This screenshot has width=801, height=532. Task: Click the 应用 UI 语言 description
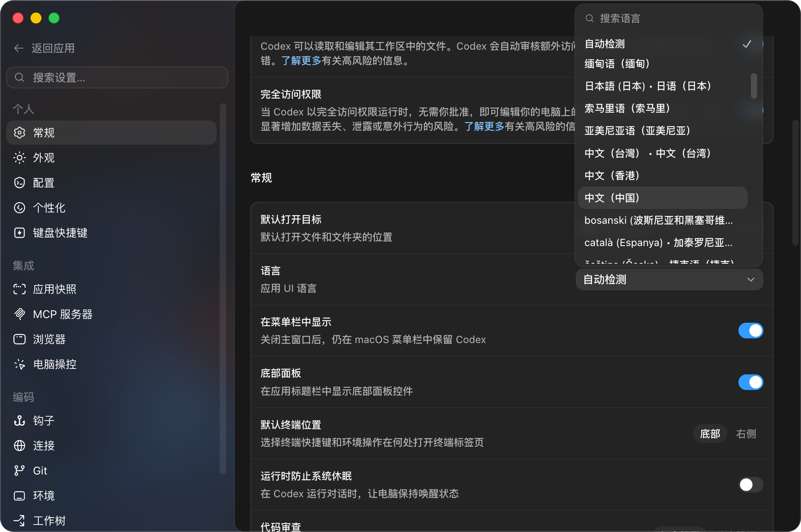289,288
